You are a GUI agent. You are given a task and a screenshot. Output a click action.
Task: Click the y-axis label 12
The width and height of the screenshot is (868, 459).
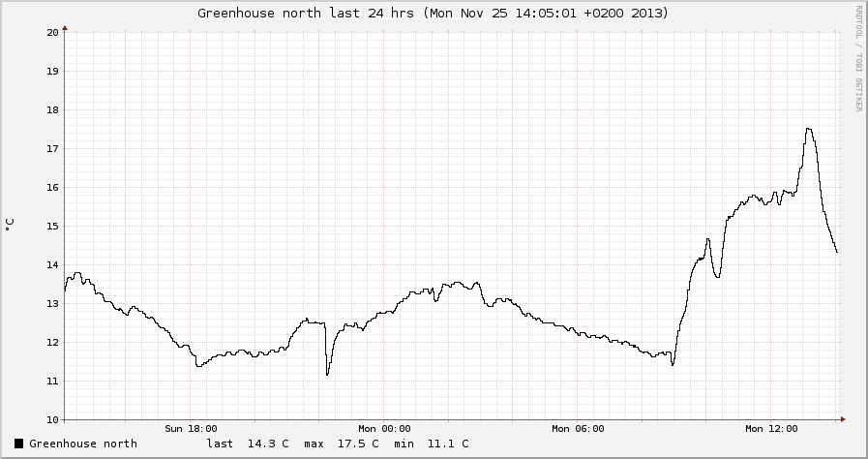point(52,342)
